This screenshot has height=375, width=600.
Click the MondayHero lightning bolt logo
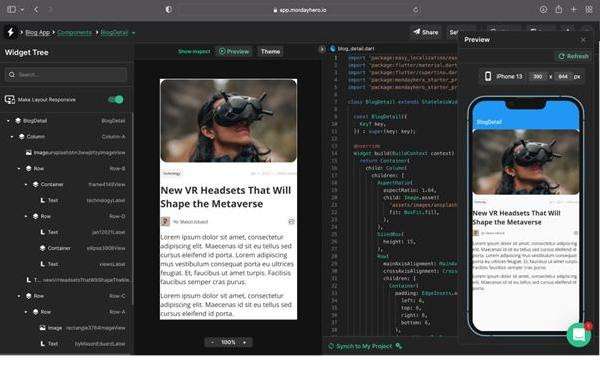click(x=11, y=32)
